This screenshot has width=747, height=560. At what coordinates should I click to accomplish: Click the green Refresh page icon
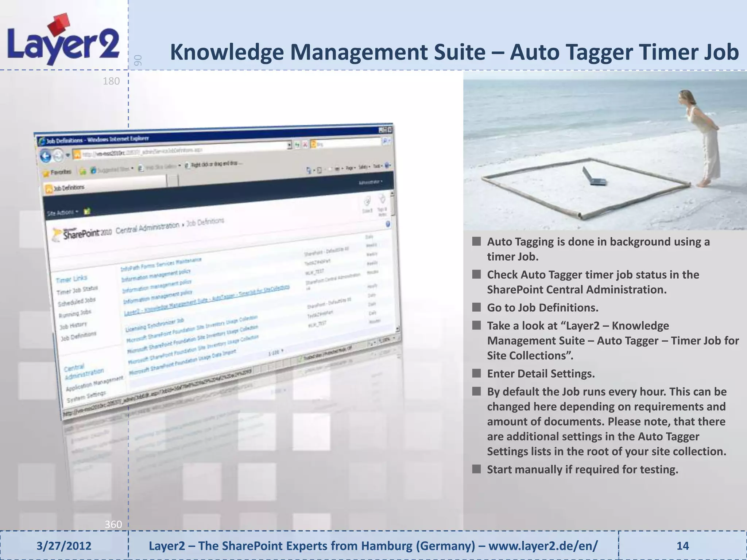(298, 145)
